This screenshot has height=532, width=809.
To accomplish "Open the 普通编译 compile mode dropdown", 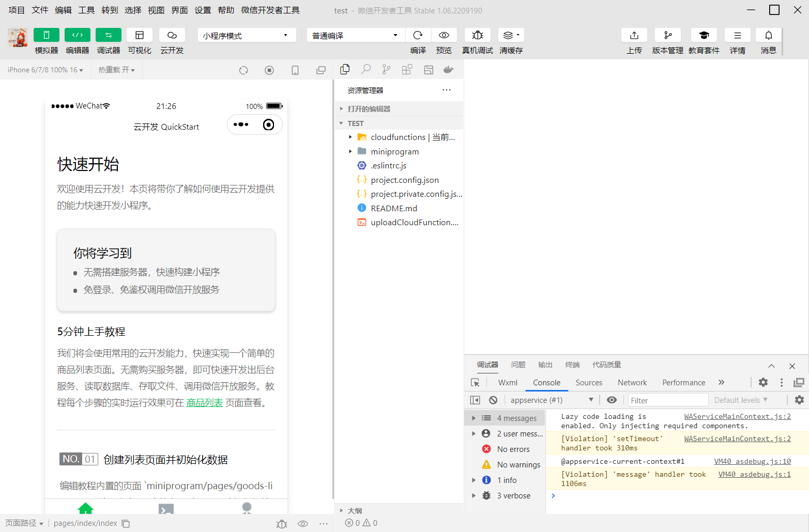I will 356,35.
